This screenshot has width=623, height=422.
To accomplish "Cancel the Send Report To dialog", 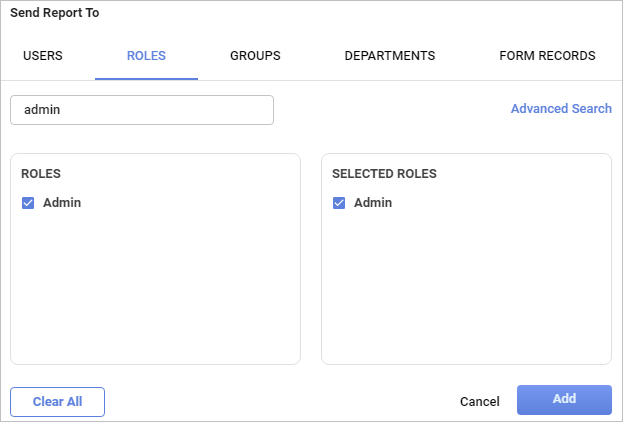I will [x=479, y=401].
